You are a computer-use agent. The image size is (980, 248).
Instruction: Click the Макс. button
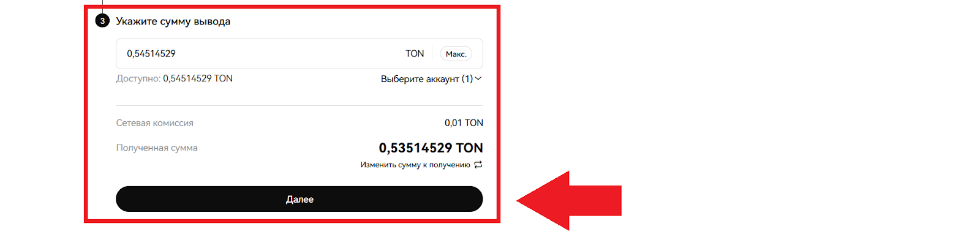[x=456, y=54]
